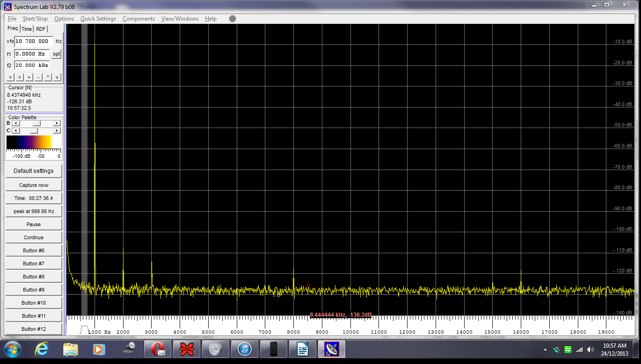This screenshot has width=641, height=364.
Task: Click the Time: 00:27:36.4 button
Action: click(x=34, y=198)
